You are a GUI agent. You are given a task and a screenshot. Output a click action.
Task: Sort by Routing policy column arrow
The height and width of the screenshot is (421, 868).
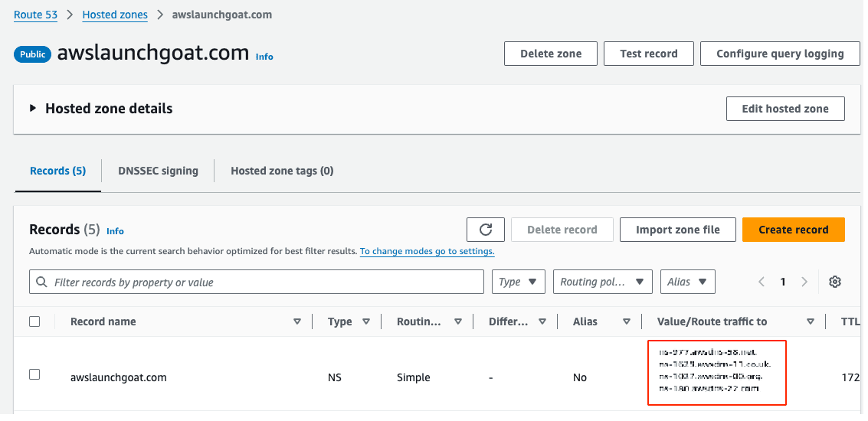[458, 321]
